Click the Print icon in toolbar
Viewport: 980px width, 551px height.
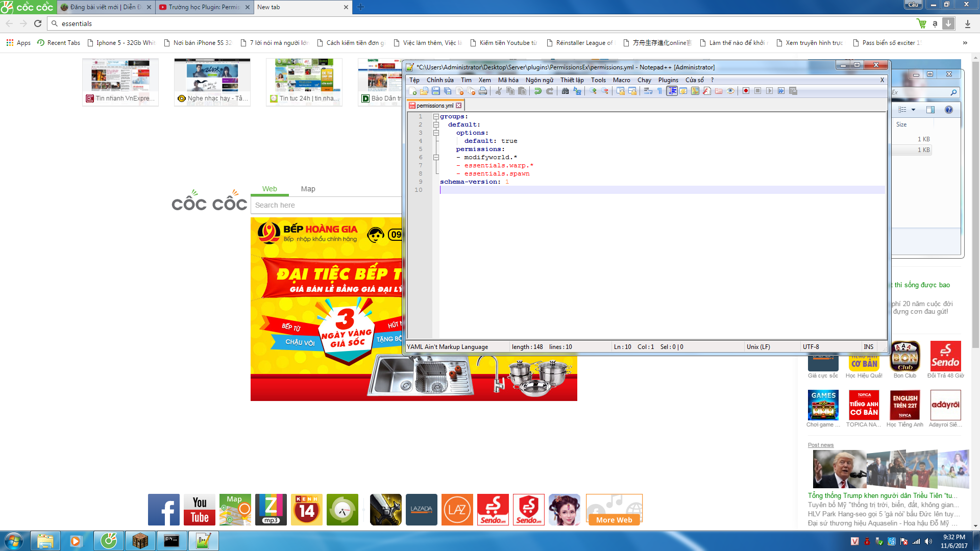(483, 91)
